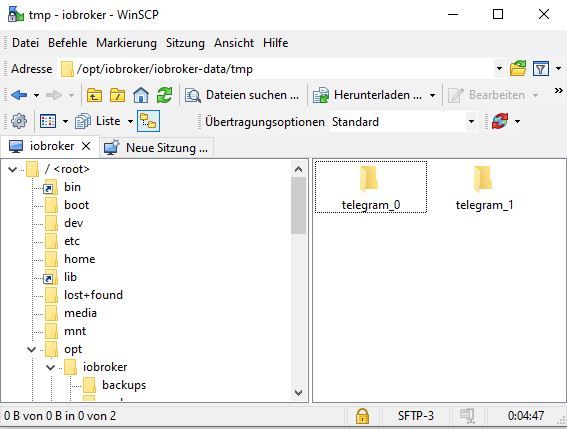The image size is (567, 429).
Task: Click the session time 0:04:47
Action: (525, 416)
